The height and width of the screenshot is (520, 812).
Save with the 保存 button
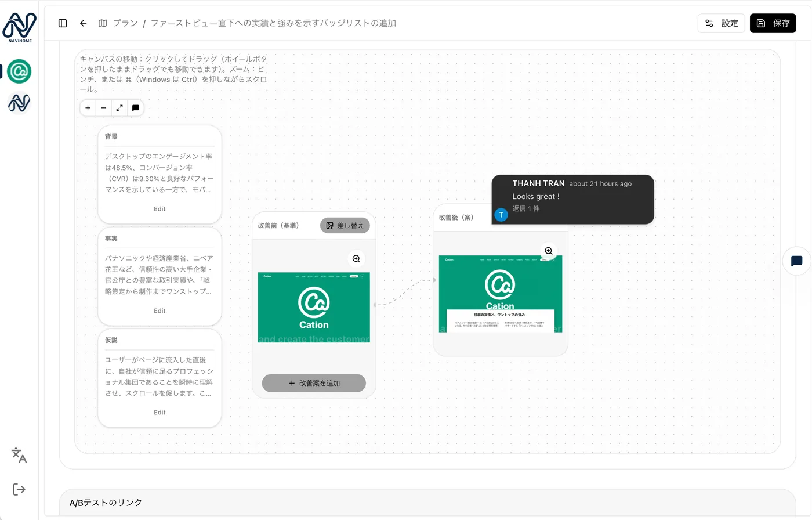(x=773, y=23)
